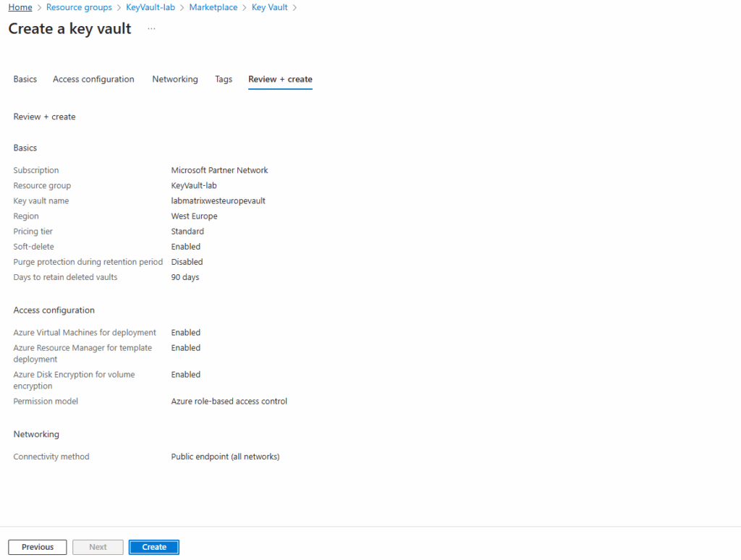Select the Soft-delete Enabled value
The height and width of the screenshot is (560, 741).
pyautogui.click(x=186, y=246)
